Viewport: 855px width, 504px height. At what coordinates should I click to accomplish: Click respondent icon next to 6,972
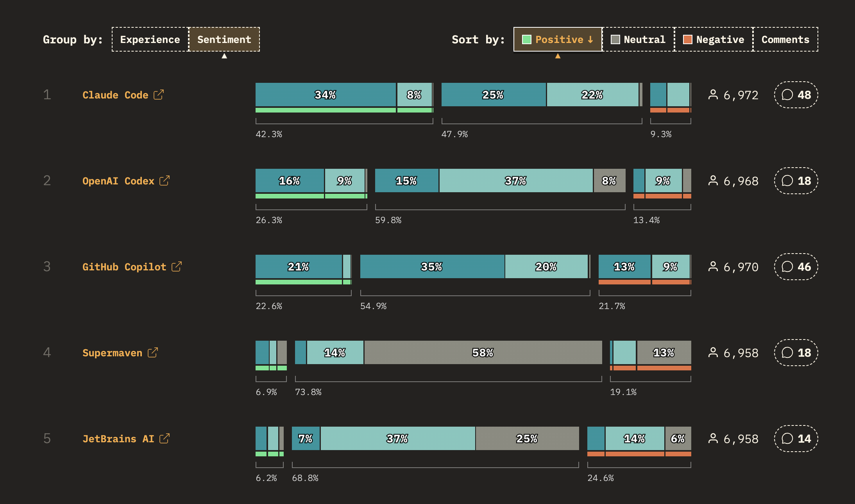point(713,95)
